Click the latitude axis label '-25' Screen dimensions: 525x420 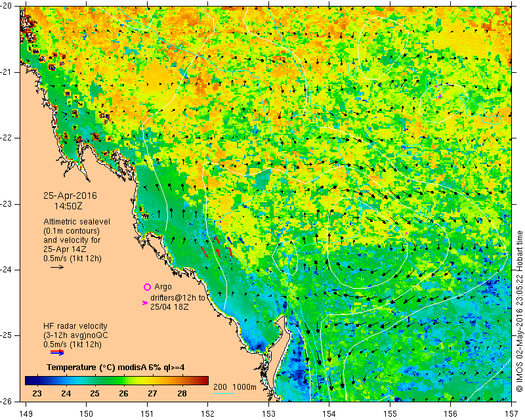click(x=7, y=336)
